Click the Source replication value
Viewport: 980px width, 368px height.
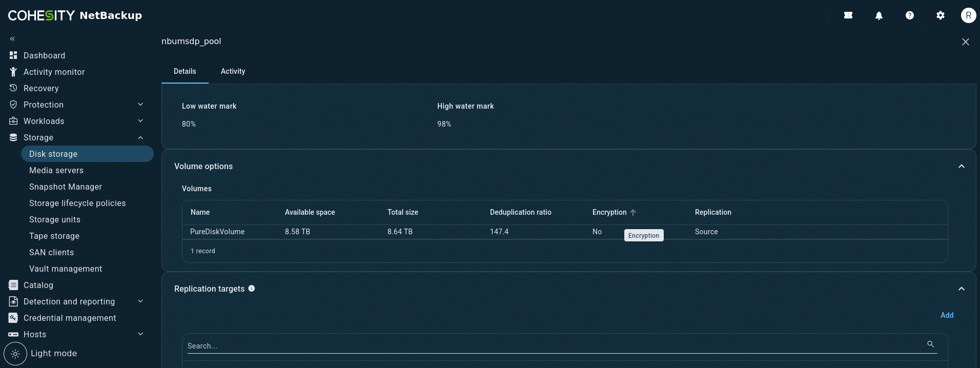click(x=706, y=232)
